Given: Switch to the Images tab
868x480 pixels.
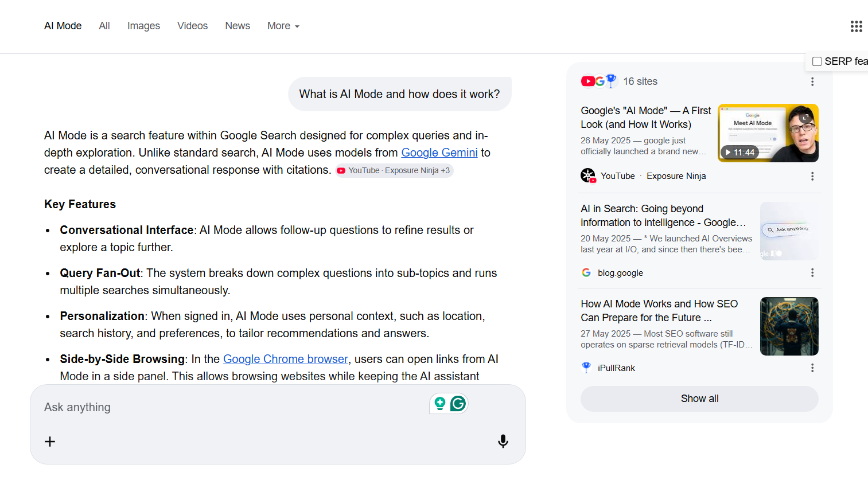Looking at the screenshot, I should 143,26.
